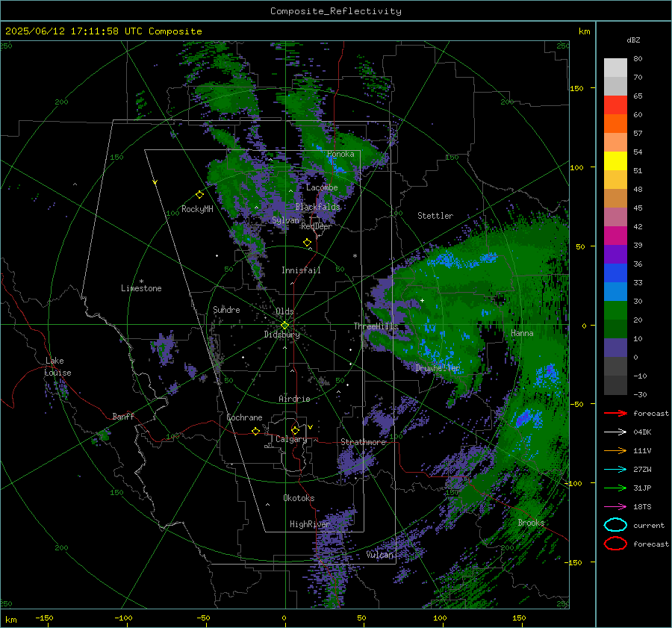Viewport: 672px width, 628px height.
Task: Click the Drumheller label on the map
Action: 438,368
